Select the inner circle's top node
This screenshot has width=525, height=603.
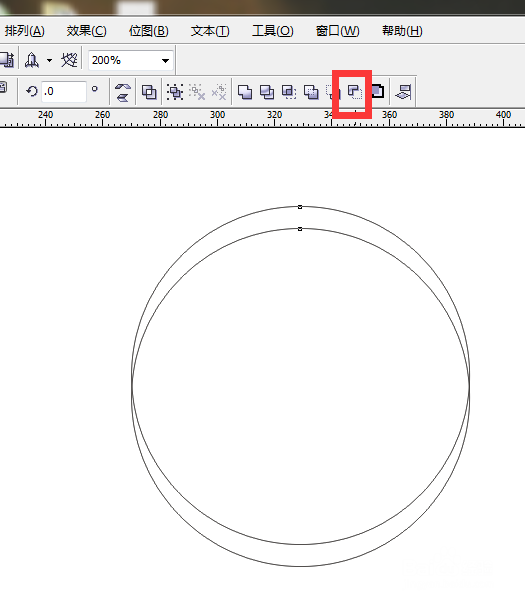(300, 229)
